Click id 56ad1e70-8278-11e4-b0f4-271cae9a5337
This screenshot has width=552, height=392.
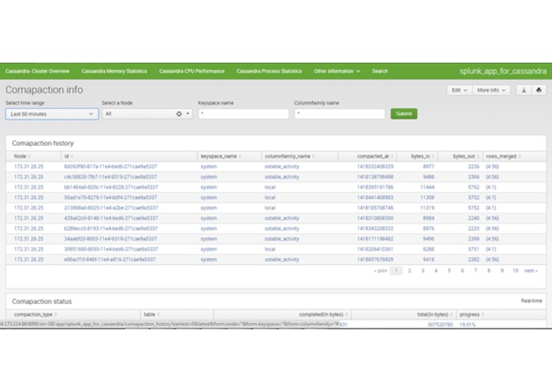110,198
